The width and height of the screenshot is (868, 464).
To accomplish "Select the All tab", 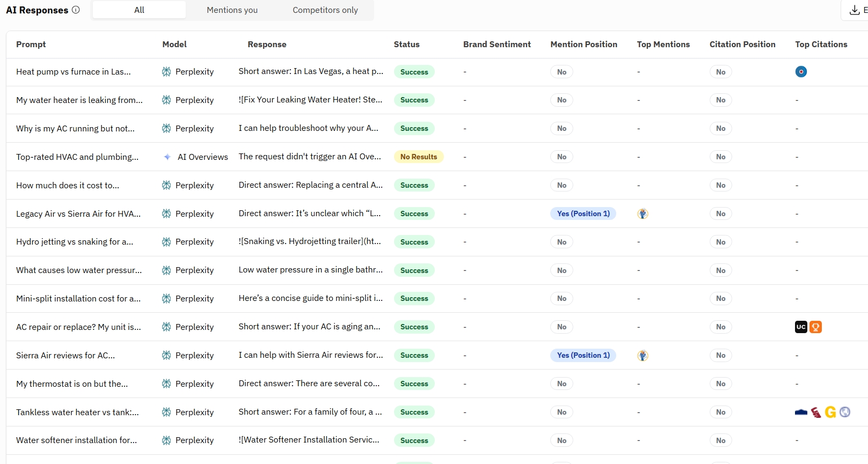I will pos(139,10).
